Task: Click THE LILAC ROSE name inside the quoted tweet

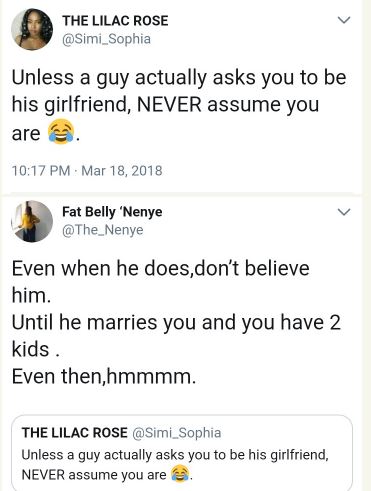Action: (75, 433)
